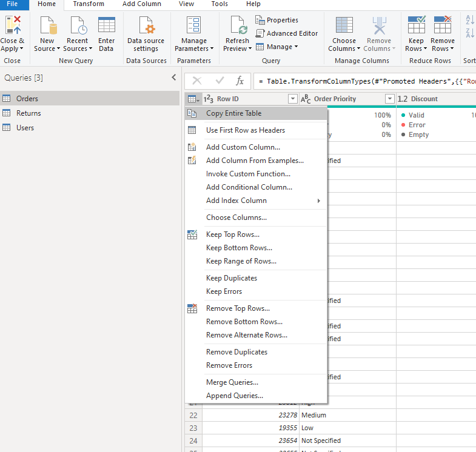The height and width of the screenshot is (452, 476).
Task: Choose Remove Bottom Rows from menu
Action: [256, 322]
